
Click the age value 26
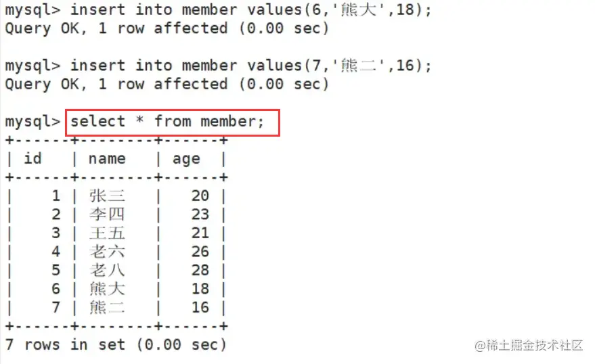[x=200, y=252]
